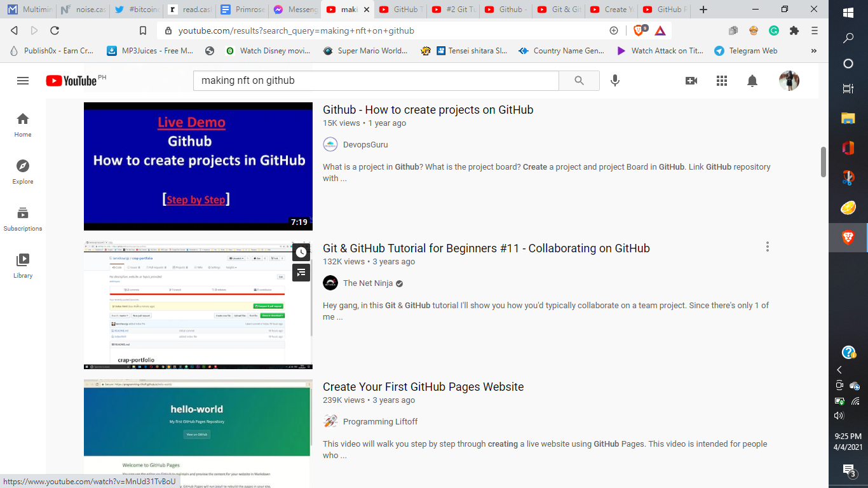This screenshot has height=488, width=868.
Task: Go to Home in the sidebar
Action: [x=23, y=125]
